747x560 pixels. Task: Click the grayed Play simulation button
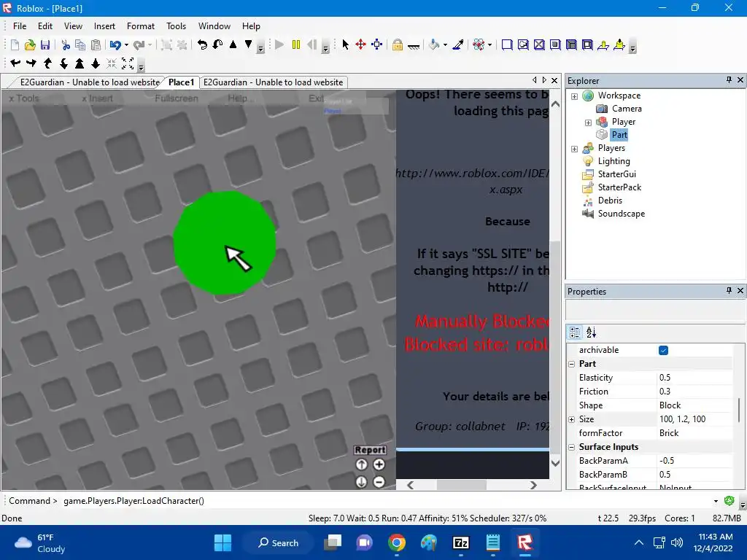[279, 44]
